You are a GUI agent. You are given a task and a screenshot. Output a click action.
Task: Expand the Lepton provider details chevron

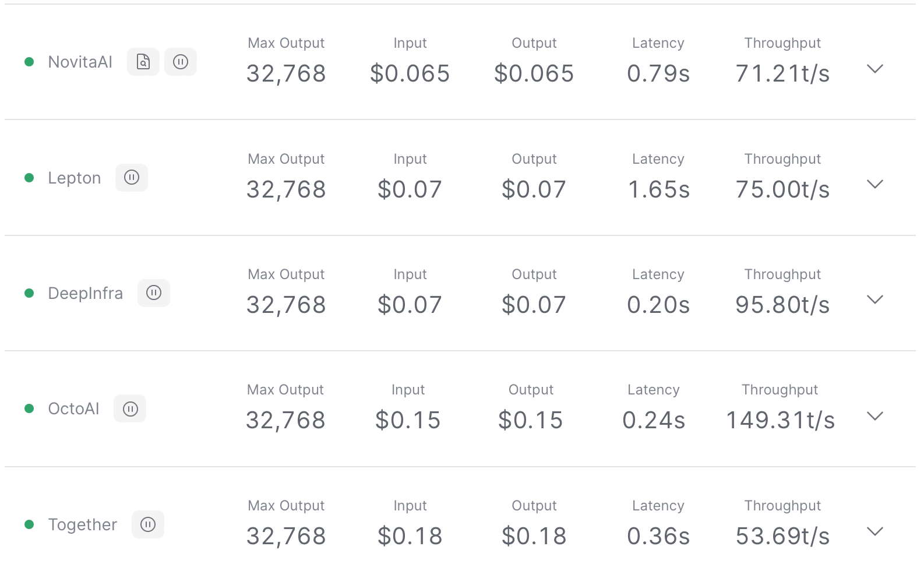pyautogui.click(x=874, y=184)
